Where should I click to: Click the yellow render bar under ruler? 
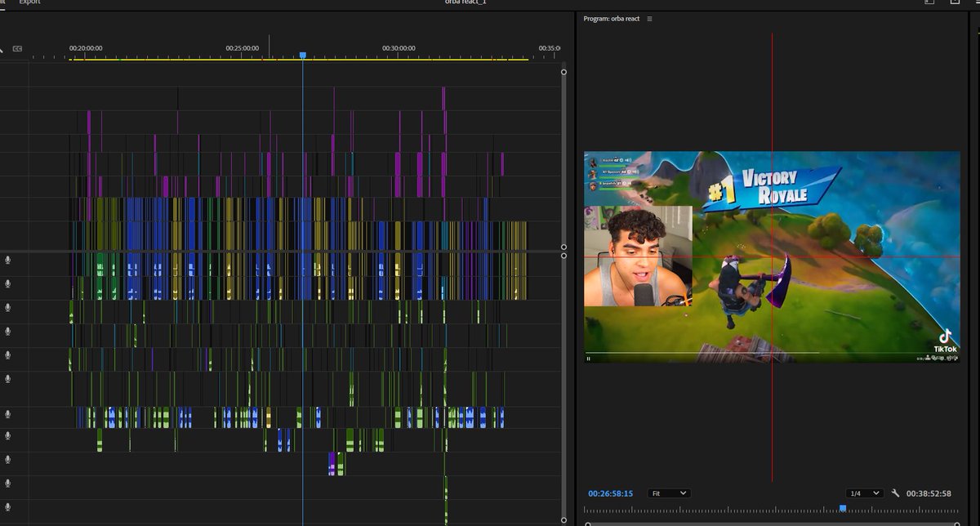pos(299,60)
